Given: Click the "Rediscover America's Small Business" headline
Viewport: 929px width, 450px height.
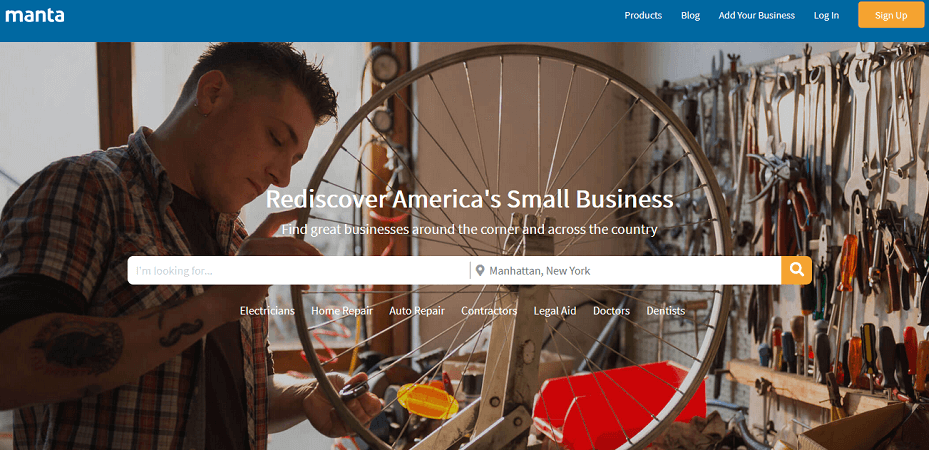Looking at the screenshot, I should [x=469, y=199].
